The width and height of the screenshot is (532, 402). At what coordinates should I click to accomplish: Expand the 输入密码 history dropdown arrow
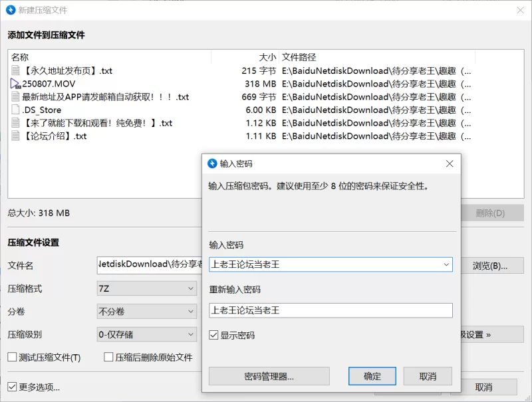pos(446,264)
